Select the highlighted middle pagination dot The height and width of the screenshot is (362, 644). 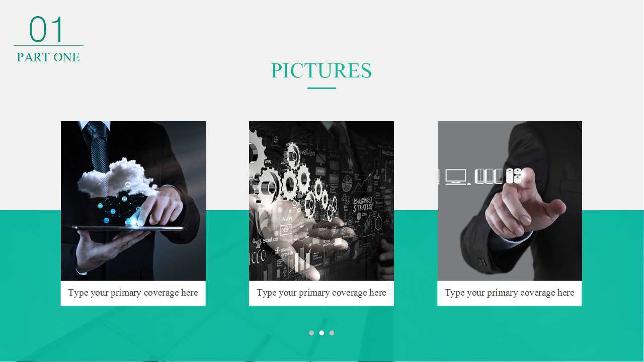coord(321,333)
